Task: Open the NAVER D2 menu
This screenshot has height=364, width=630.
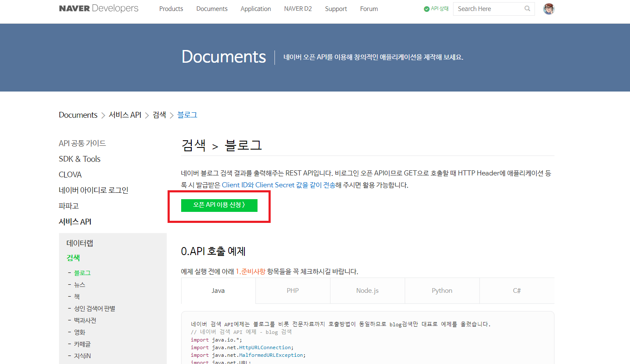Action: pyautogui.click(x=298, y=8)
